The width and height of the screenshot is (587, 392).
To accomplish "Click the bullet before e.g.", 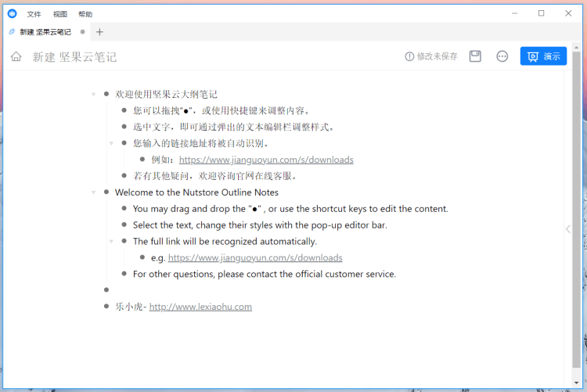I will tap(142, 257).
